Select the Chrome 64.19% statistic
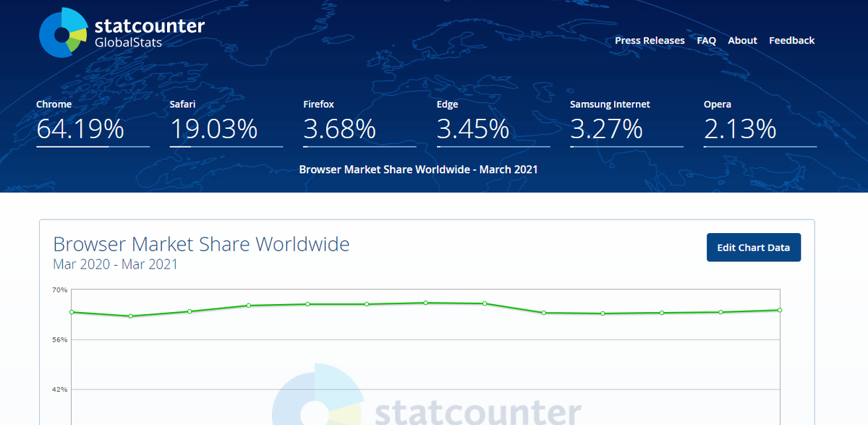 pyautogui.click(x=93, y=123)
